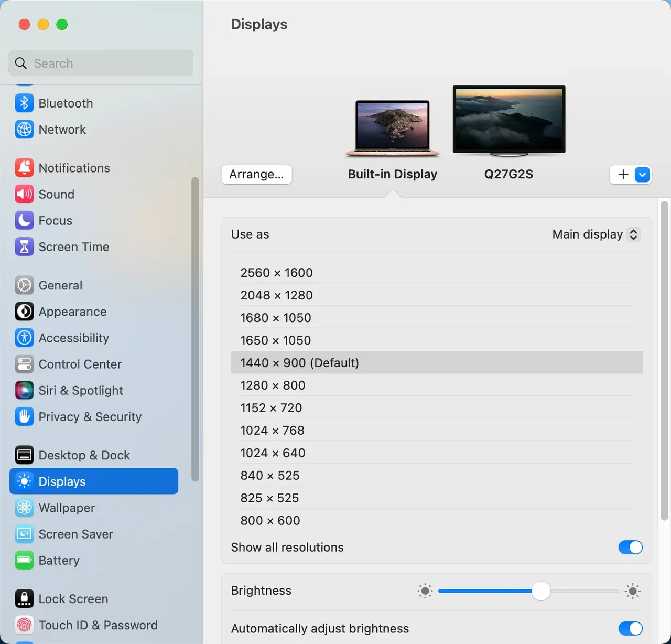The image size is (671, 644).
Task: Turn off Show all resolutions toggle
Action: coord(630,548)
